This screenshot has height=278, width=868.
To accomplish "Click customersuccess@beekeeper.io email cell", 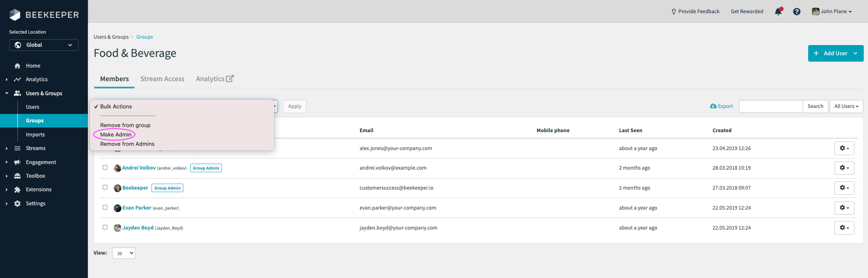I will (x=396, y=188).
